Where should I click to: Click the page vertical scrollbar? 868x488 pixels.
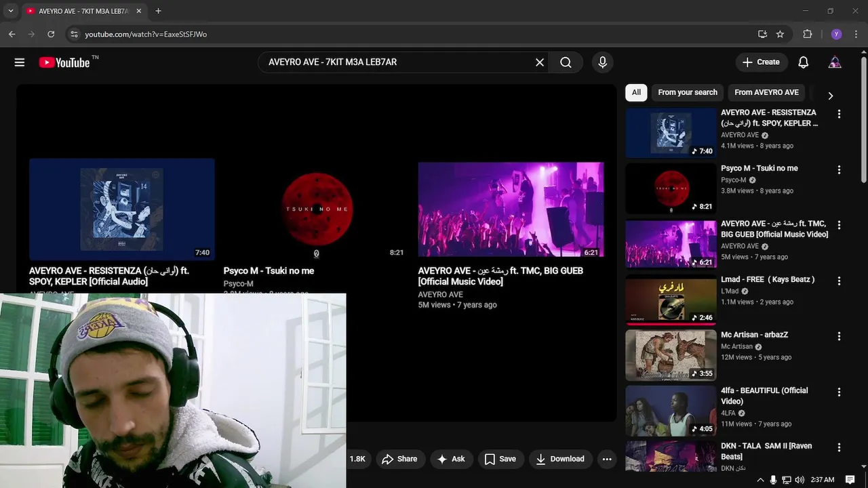coord(863,119)
